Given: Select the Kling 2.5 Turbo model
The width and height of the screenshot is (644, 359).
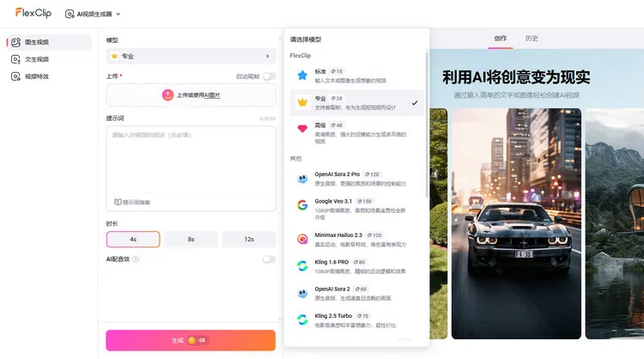Looking at the screenshot, I should [x=356, y=320].
